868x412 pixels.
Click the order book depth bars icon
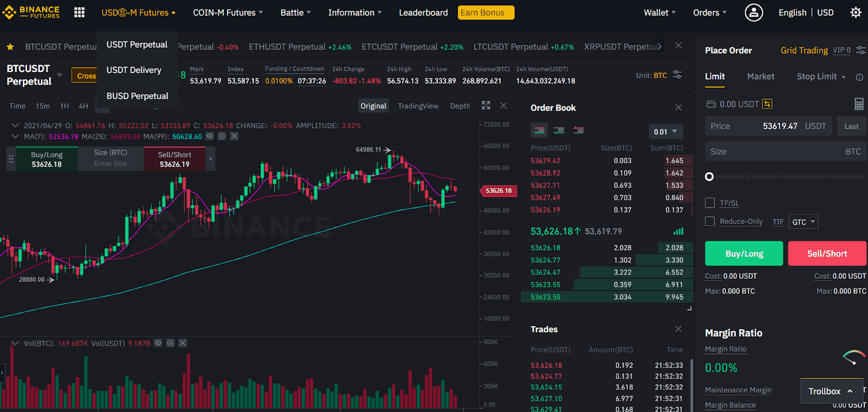(x=678, y=231)
